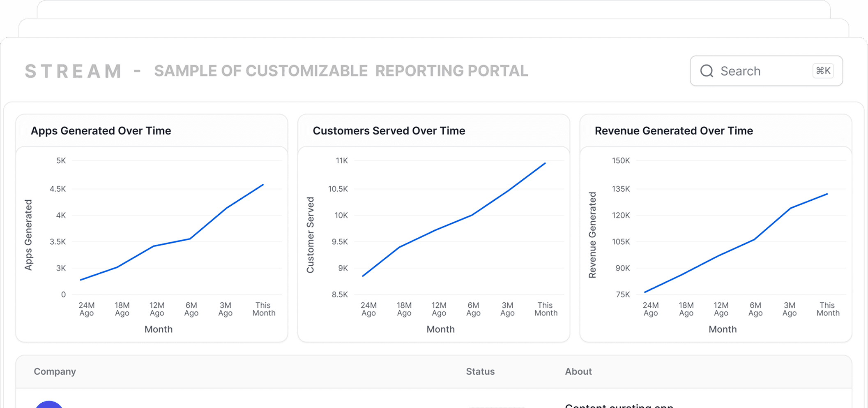Click 'Sample of Customizable Reporting Portal' heading
Image resolution: width=868 pixels, height=408 pixels.
341,71
